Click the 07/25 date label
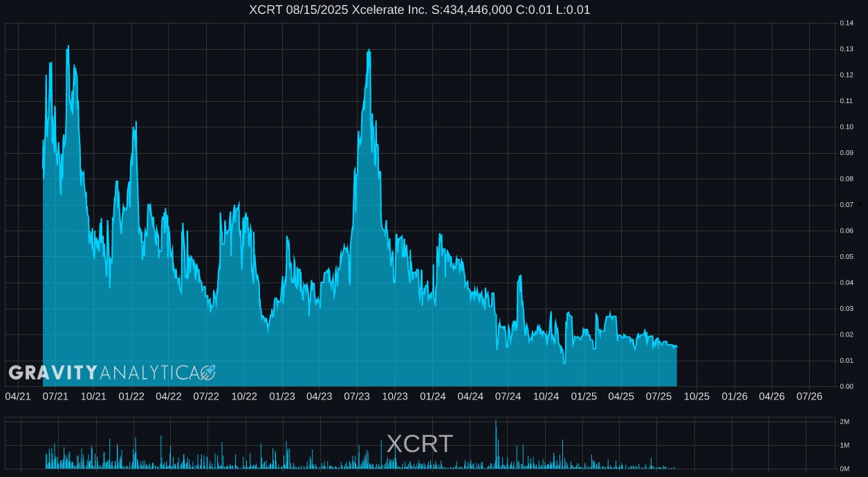Screen dimensions: 868x477 [658, 397]
